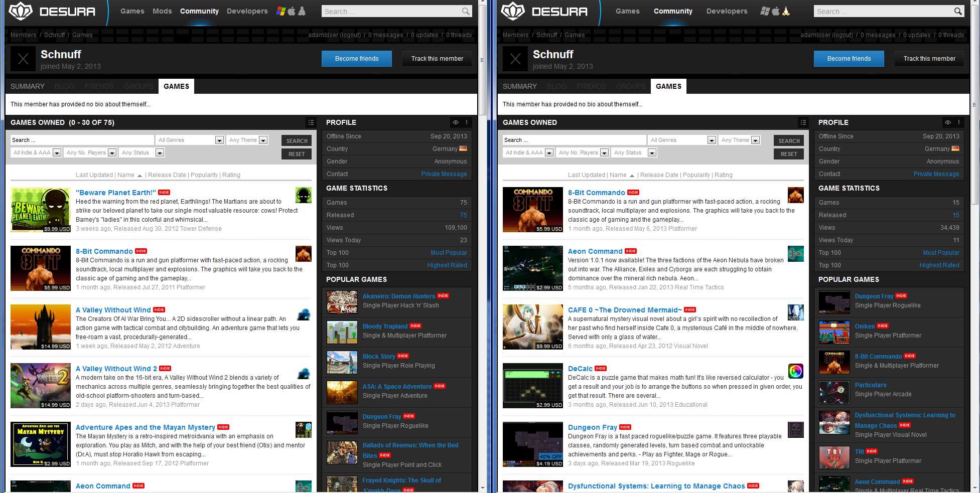
Task: Open Bloody Trapland thumbnail in left Popular Games
Action: (x=342, y=332)
